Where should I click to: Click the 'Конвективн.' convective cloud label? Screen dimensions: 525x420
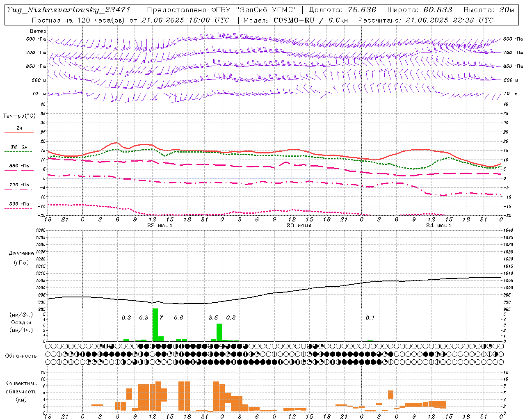(x=21, y=383)
